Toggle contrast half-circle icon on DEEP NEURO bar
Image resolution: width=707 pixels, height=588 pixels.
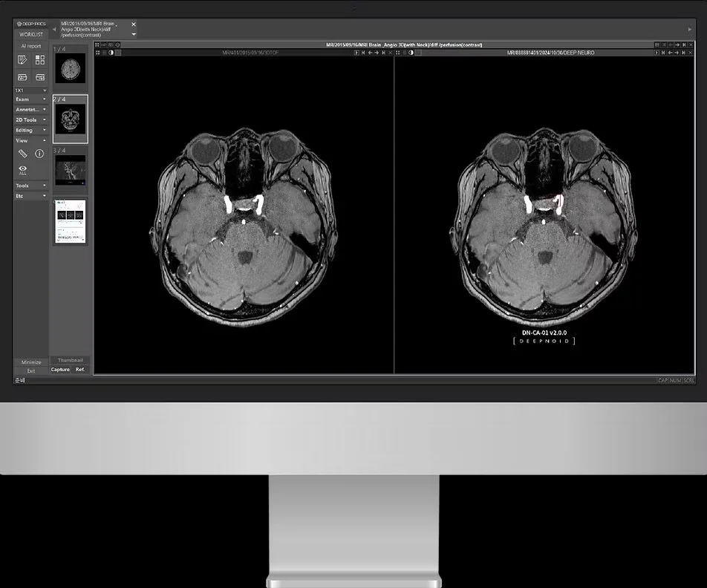pos(411,53)
